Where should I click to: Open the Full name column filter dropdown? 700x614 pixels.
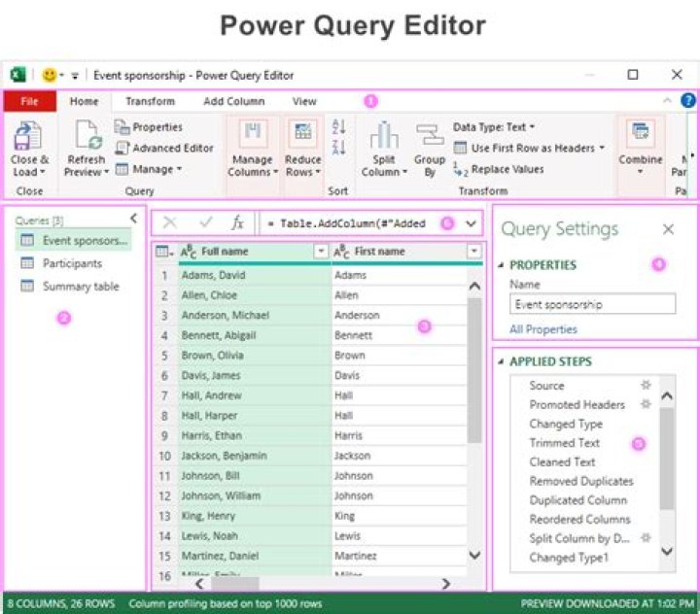click(321, 252)
